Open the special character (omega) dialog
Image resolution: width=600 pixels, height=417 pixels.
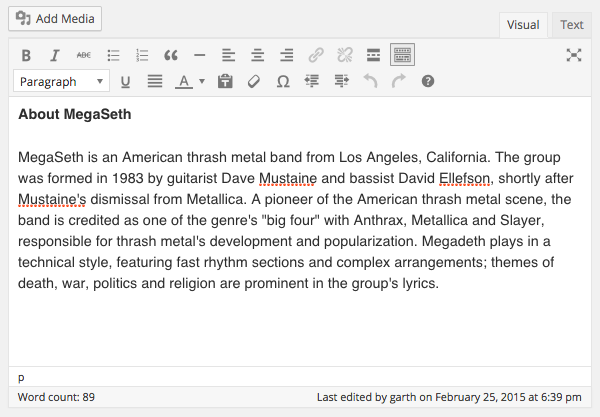[x=283, y=81]
